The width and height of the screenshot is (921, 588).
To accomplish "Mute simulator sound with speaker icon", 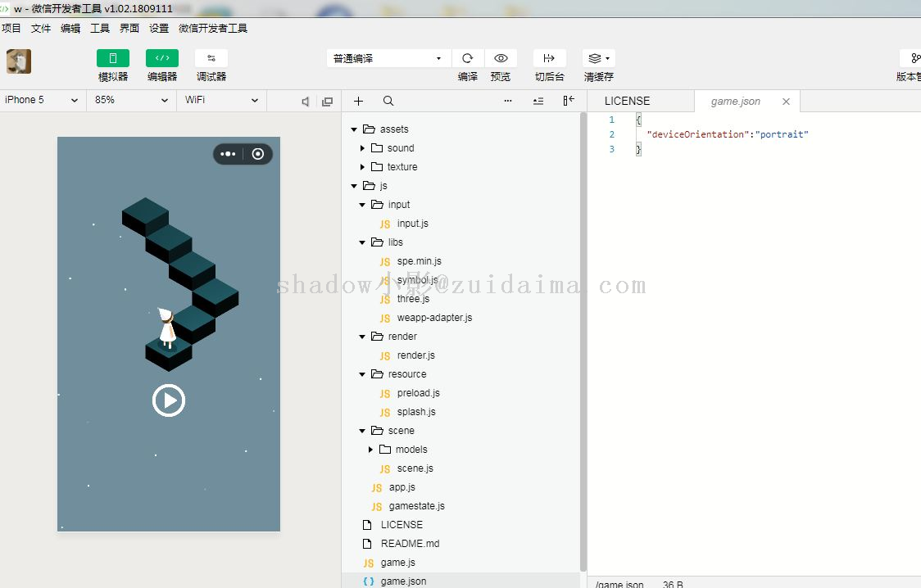I will click(x=305, y=102).
